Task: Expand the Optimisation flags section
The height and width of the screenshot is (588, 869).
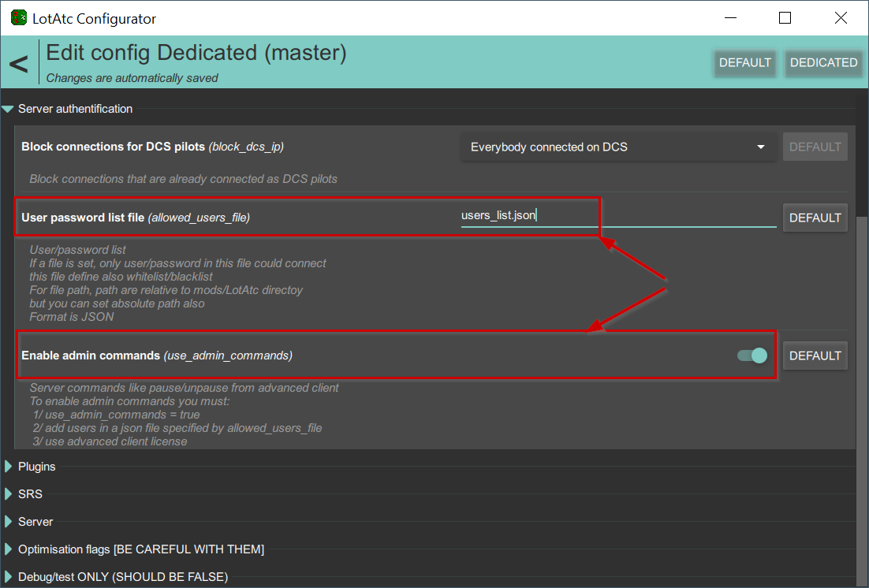Action: click(9, 549)
